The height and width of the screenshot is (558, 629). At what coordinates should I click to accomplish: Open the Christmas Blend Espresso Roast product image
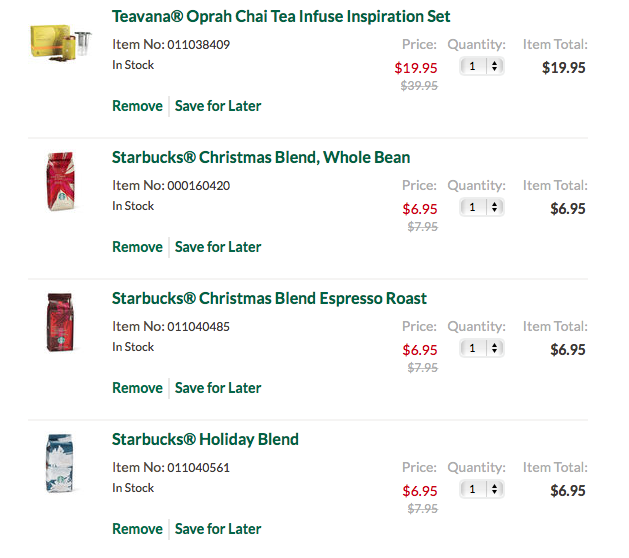pos(59,322)
